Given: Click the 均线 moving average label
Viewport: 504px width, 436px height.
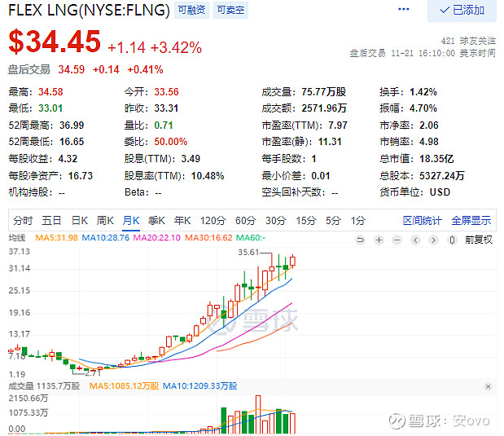Looking at the screenshot, I should click(x=17, y=238).
